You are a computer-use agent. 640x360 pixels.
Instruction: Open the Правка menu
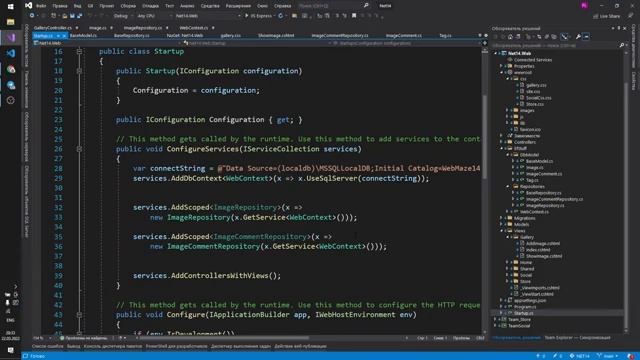(60, 6)
